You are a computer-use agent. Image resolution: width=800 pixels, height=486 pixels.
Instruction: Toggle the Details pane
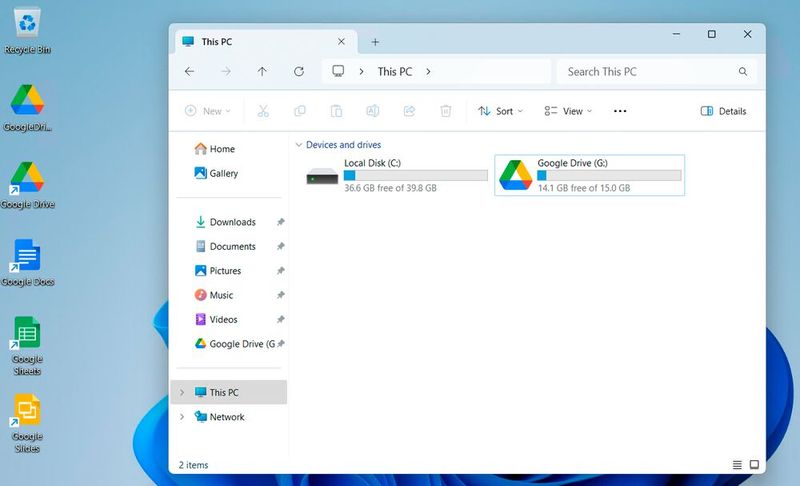[723, 111]
